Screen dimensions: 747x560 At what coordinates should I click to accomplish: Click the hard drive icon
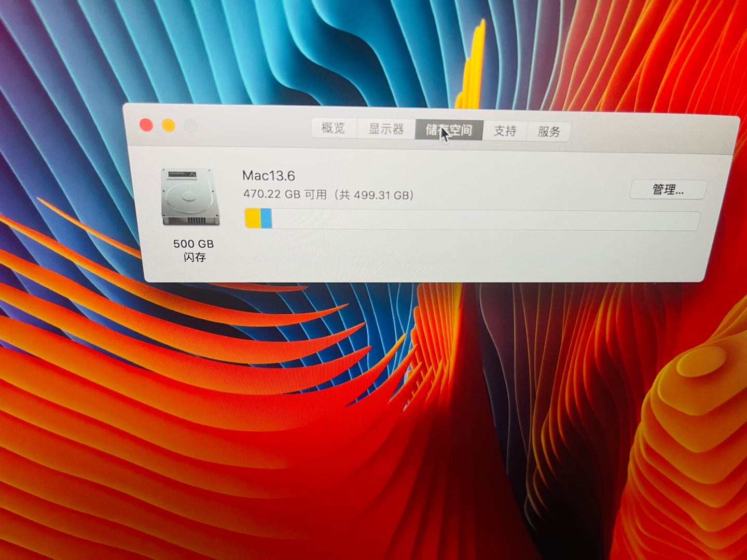[190, 197]
